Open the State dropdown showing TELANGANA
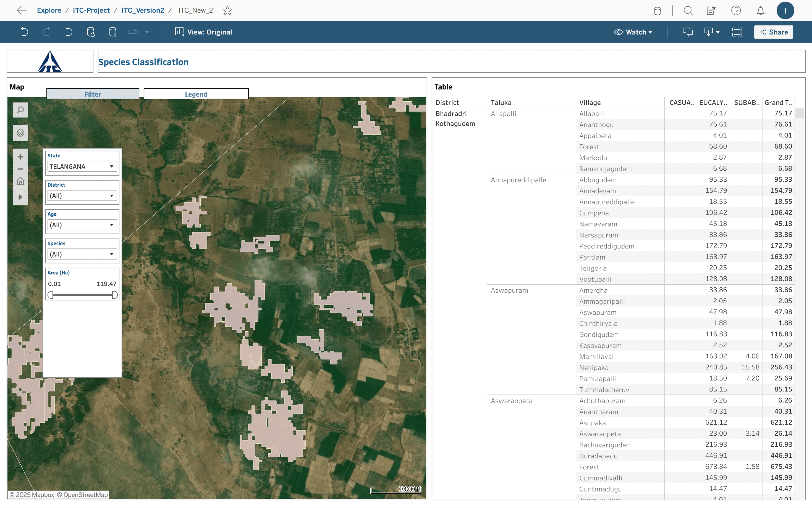The width and height of the screenshot is (812, 508). (x=82, y=166)
